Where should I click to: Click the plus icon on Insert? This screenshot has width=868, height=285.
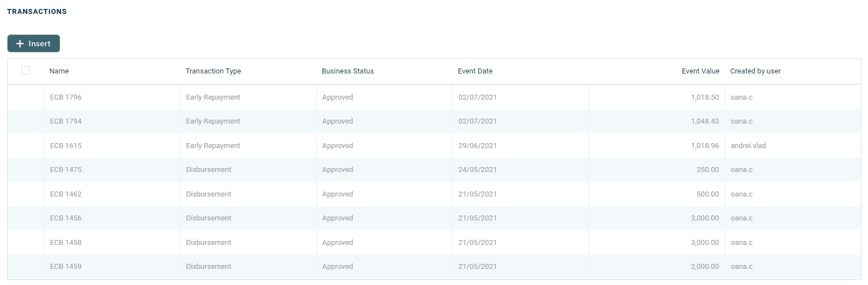pos(20,43)
